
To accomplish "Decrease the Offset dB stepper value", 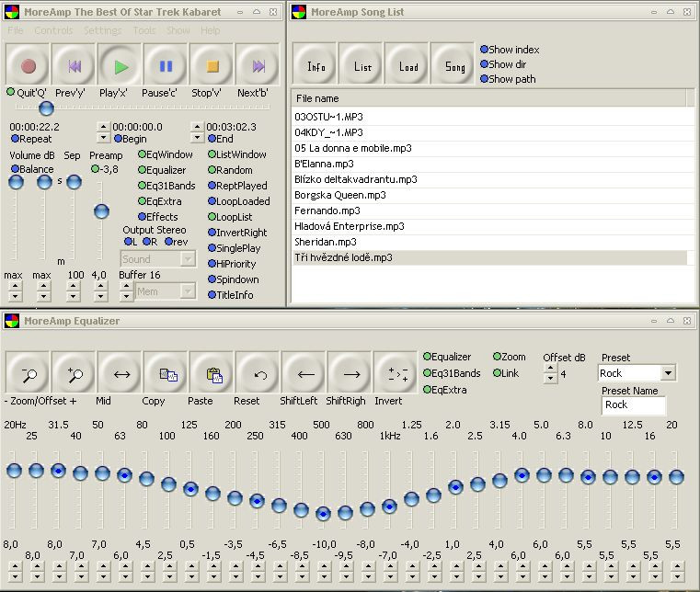I will [550, 378].
